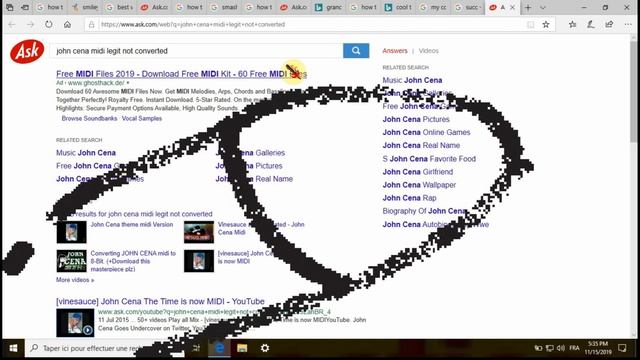The height and width of the screenshot is (360, 640).
Task: Switch to the 'granc' Bing tab
Action: [x=329, y=7]
